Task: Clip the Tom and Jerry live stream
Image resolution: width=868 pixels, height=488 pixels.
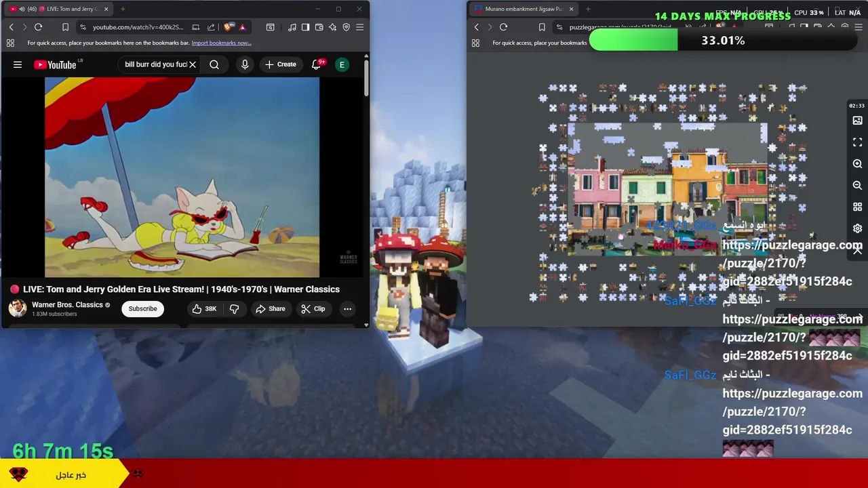Action: [x=313, y=308]
